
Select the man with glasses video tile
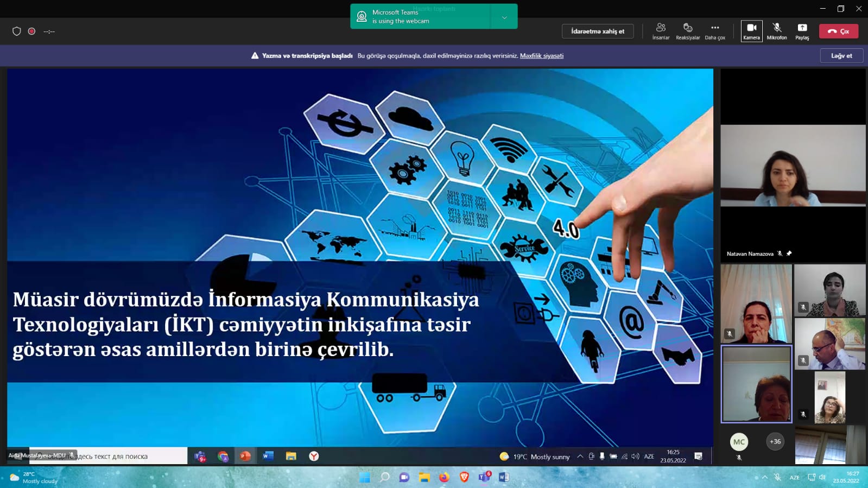[x=830, y=344]
